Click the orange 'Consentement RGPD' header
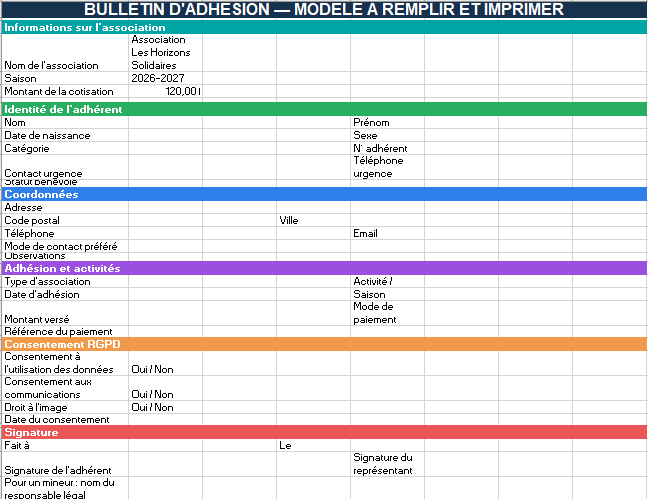 [x=324, y=344]
